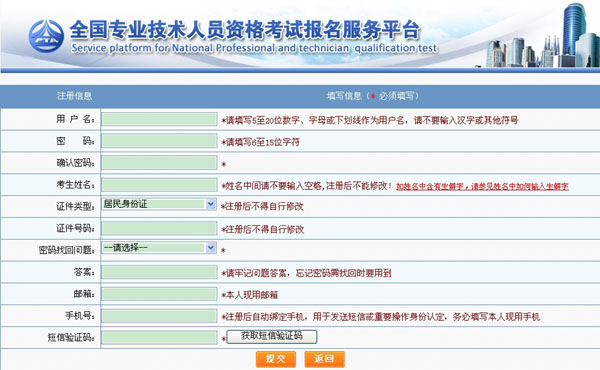Click the 答案 input field
600x370 pixels.
pos(159,272)
